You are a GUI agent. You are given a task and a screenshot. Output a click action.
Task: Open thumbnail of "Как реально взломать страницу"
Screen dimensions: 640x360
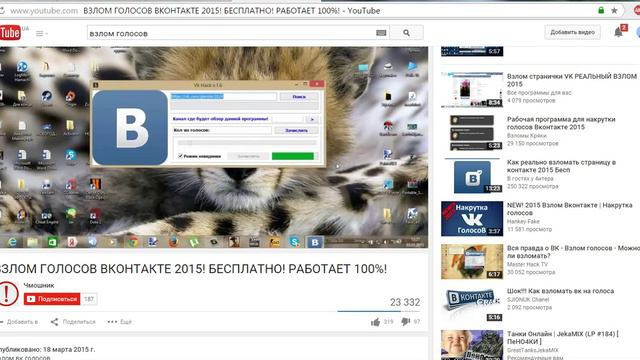472,176
